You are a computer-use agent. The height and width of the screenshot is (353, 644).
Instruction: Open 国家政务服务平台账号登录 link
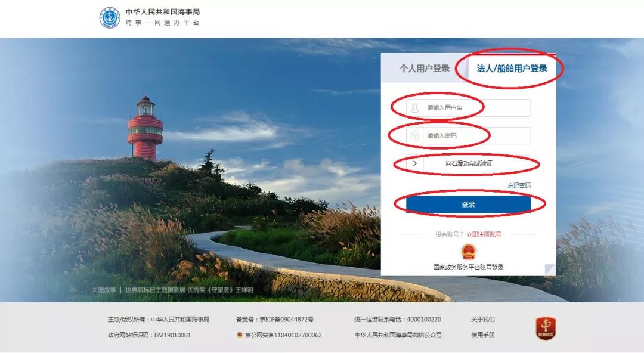coord(468,267)
